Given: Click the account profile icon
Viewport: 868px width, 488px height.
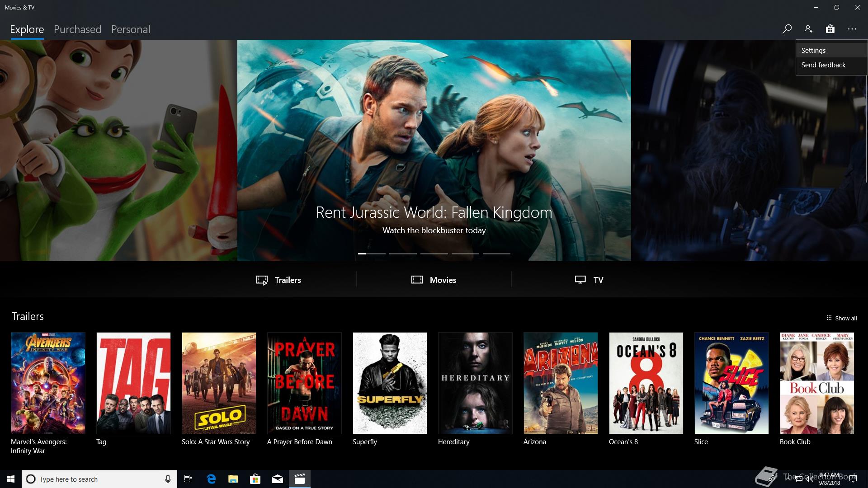Looking at the screenshot, I should [808, 29].
